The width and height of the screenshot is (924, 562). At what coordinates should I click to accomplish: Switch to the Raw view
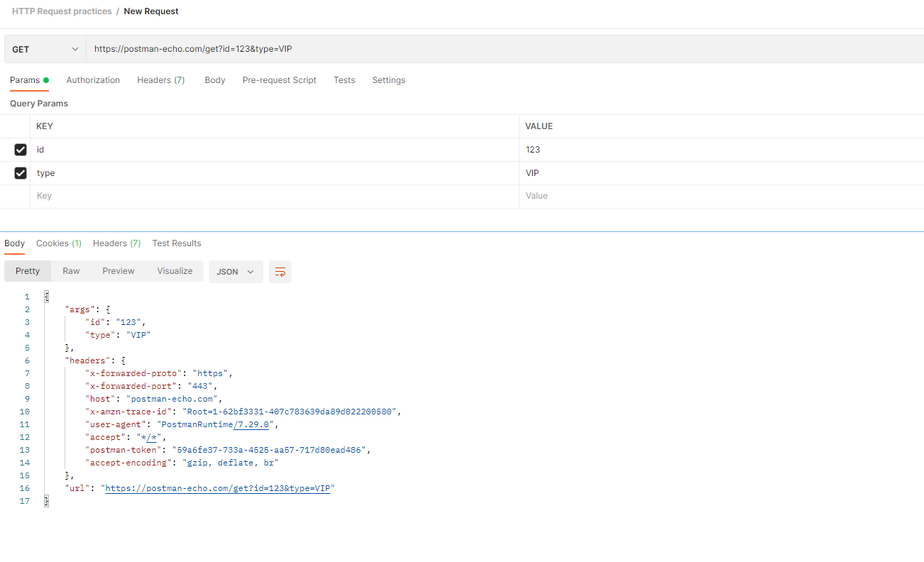pos(71,271)
